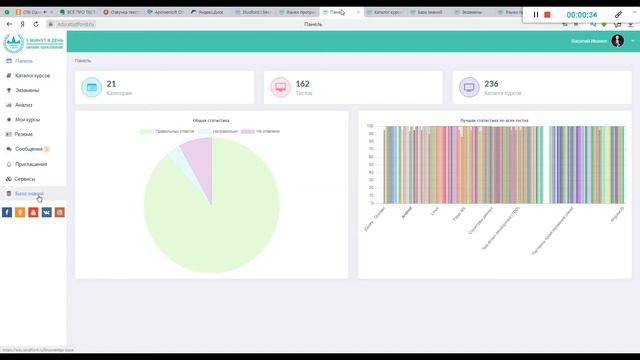Click the bar chart title text
The image size is (640, 360).
[494, 120]
